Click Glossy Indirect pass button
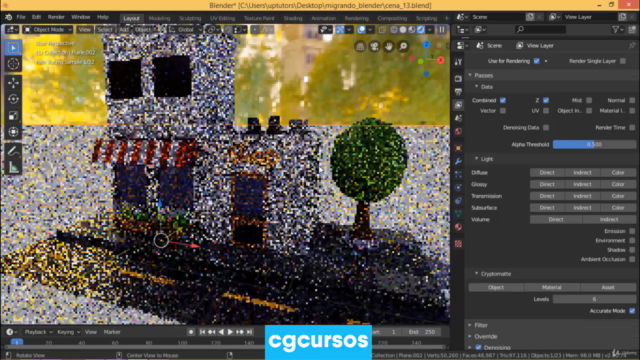 point(582,184)
